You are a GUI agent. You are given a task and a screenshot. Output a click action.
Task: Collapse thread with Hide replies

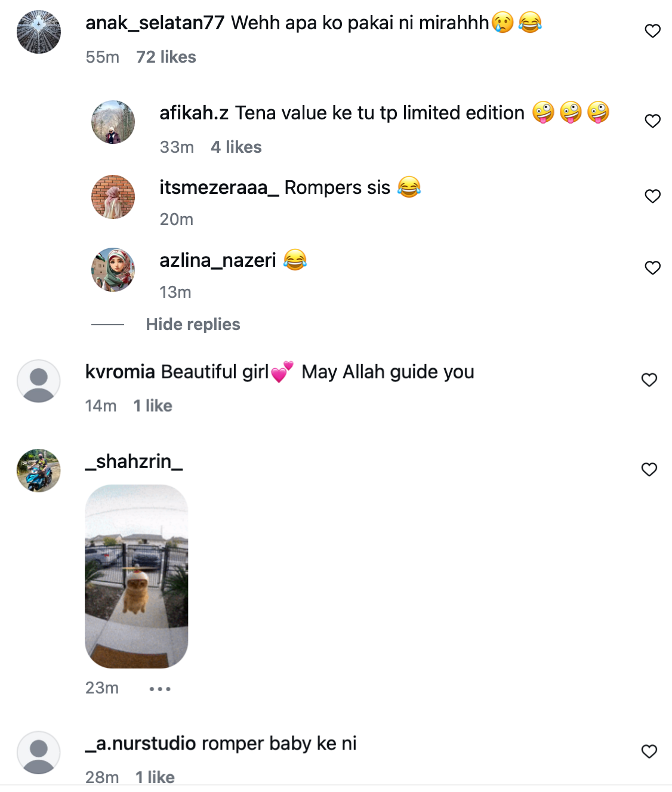point(193,325)
